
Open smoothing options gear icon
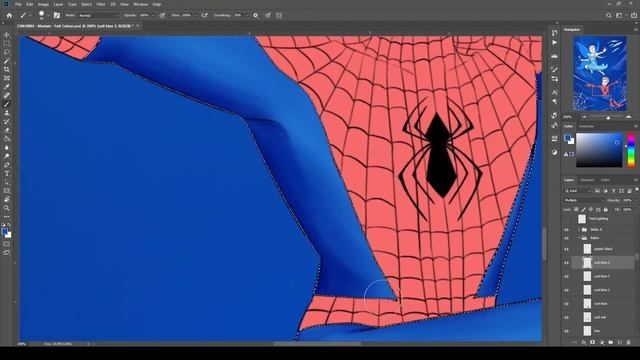point(256,16)
